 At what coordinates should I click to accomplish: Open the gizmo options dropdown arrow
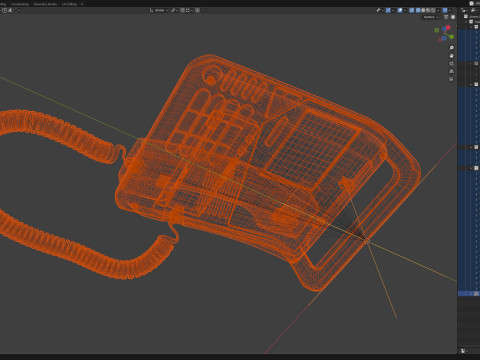coord(393,10)
